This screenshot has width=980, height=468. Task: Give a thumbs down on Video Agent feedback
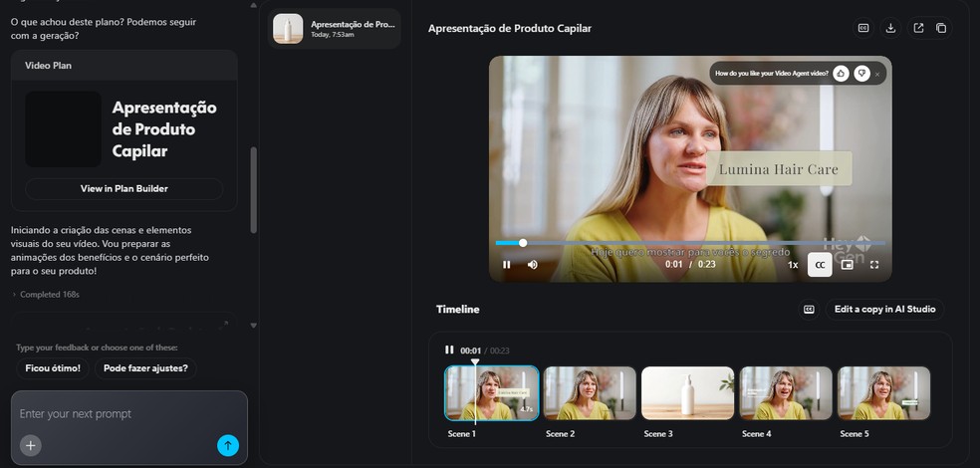pyautogui.click(x=861, y=73)
